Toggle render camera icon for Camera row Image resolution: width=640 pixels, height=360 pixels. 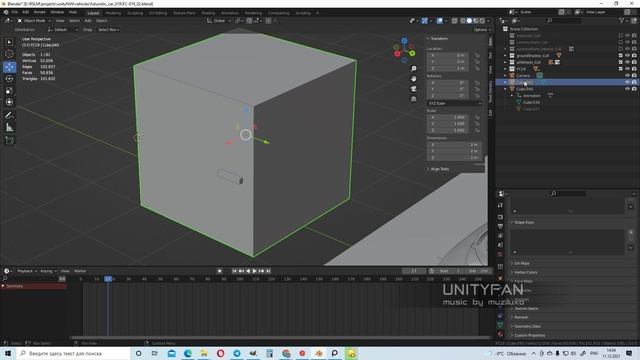point(634,75)
